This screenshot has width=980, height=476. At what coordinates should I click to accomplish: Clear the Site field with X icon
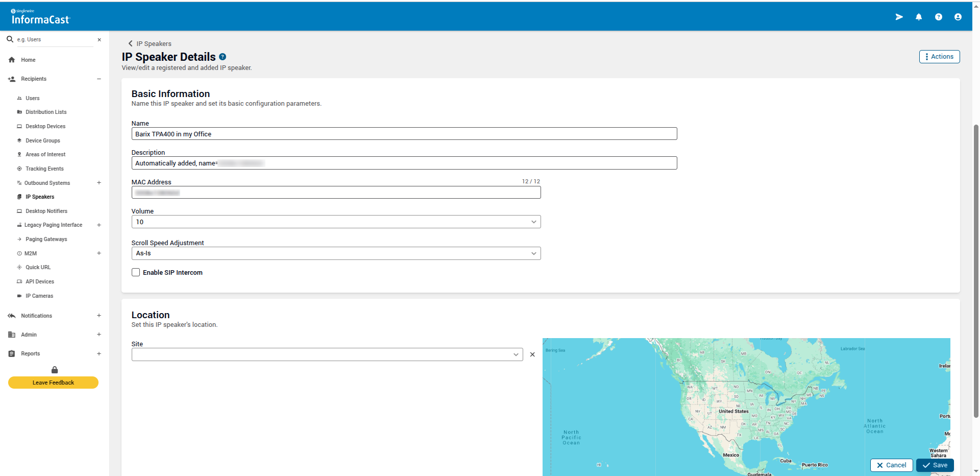(x=532, y=354)
